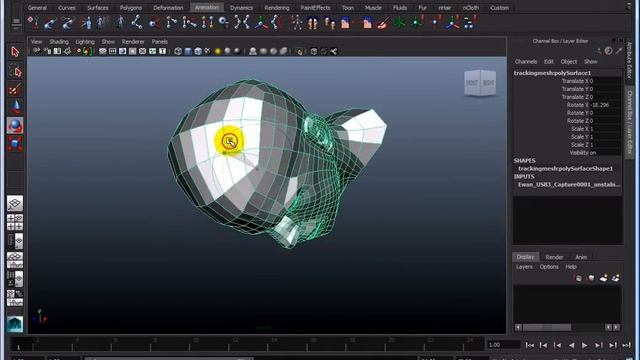Toggle viewport resolution gate icon
Viewport: 640px width, 360px height.
[122, 51]
